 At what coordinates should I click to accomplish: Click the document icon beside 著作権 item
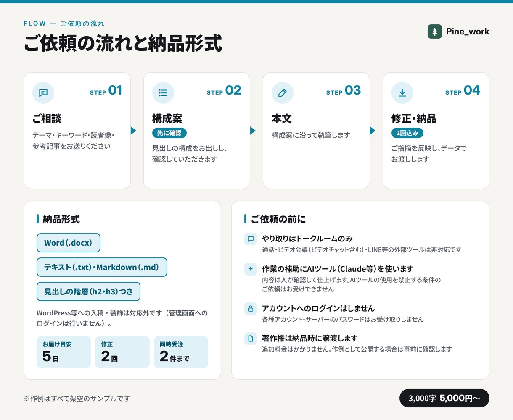(x=251, y=339)
